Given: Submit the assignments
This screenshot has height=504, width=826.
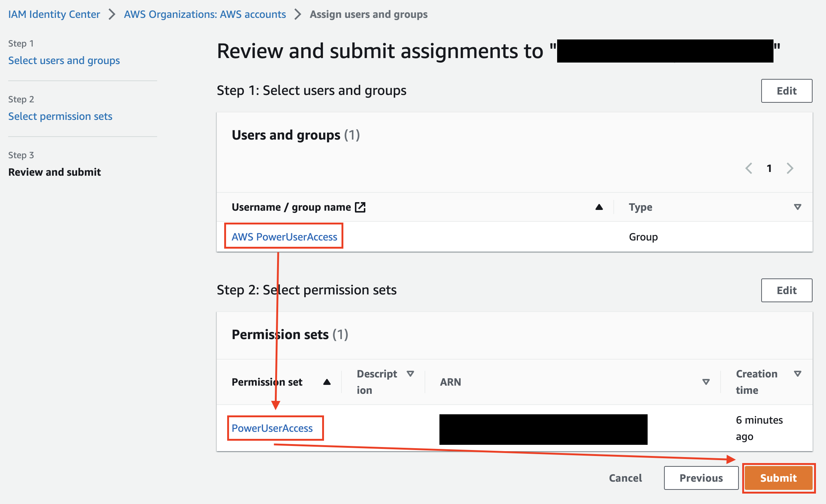Looking at the screenshot, I should (x=778, y=478).
